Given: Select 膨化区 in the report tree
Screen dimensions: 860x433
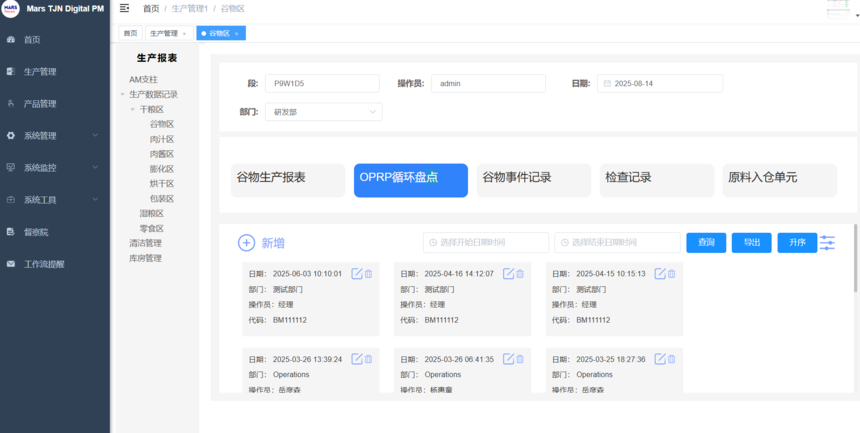Looking at the screenshot, I should point(162,169).
